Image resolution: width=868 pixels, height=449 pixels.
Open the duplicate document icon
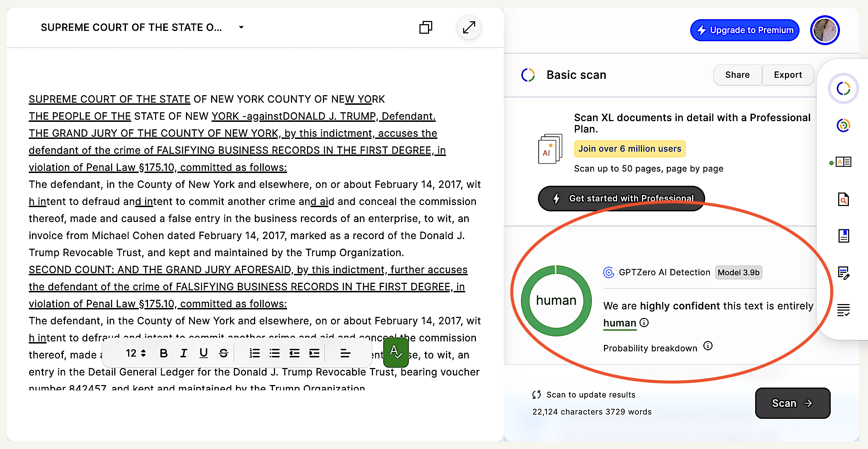pos(425,27)
